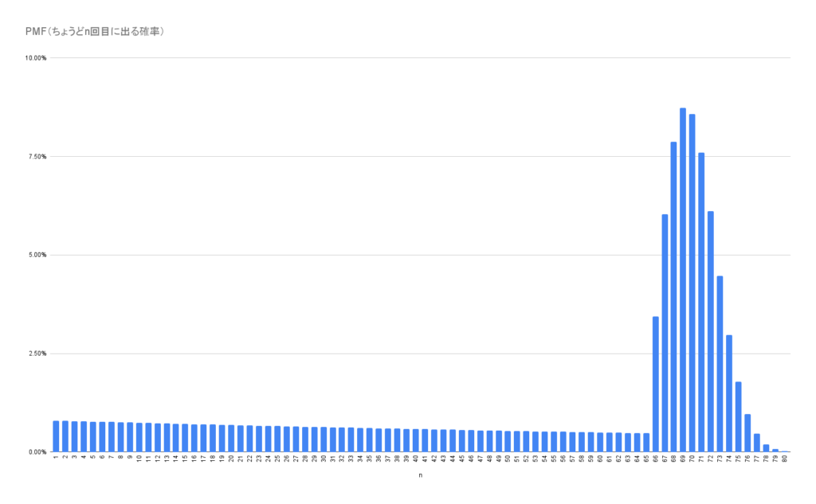Select the bar for n=70
The width and height of the screenshot is (816, 504).
[692, 283]
